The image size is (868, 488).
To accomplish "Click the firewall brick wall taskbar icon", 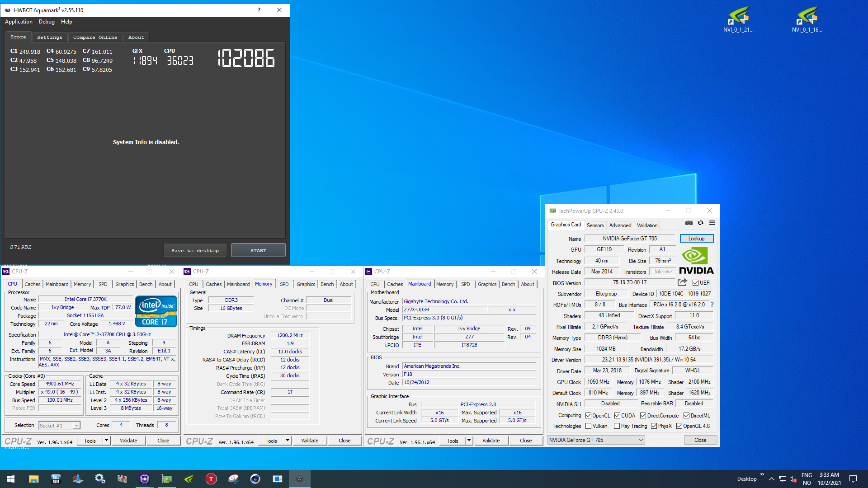I will [x=122, y=479].
